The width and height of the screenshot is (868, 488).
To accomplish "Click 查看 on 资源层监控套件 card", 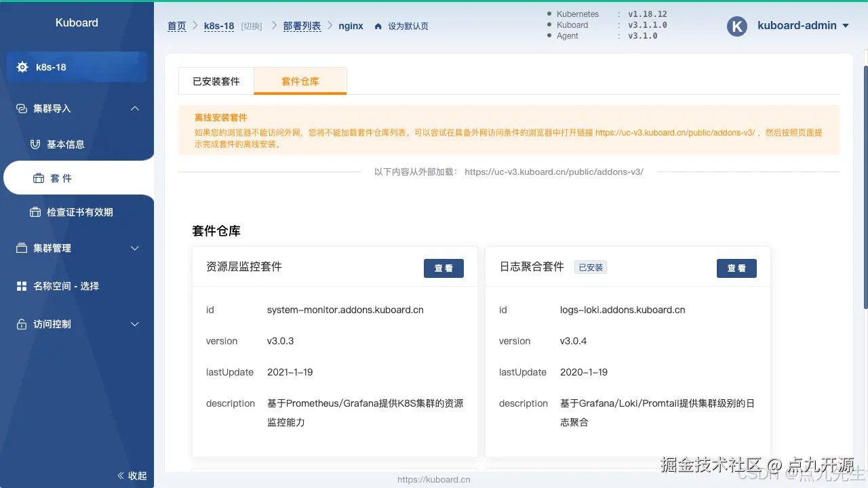I will tap(443, 268).
